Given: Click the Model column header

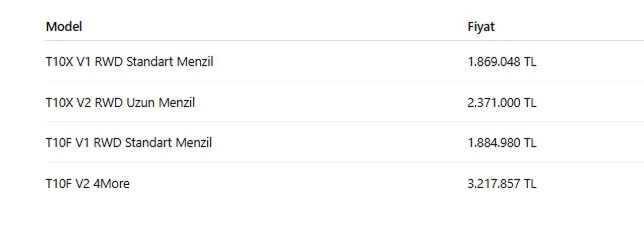Looking at the screenshot, I should (64, 27).
